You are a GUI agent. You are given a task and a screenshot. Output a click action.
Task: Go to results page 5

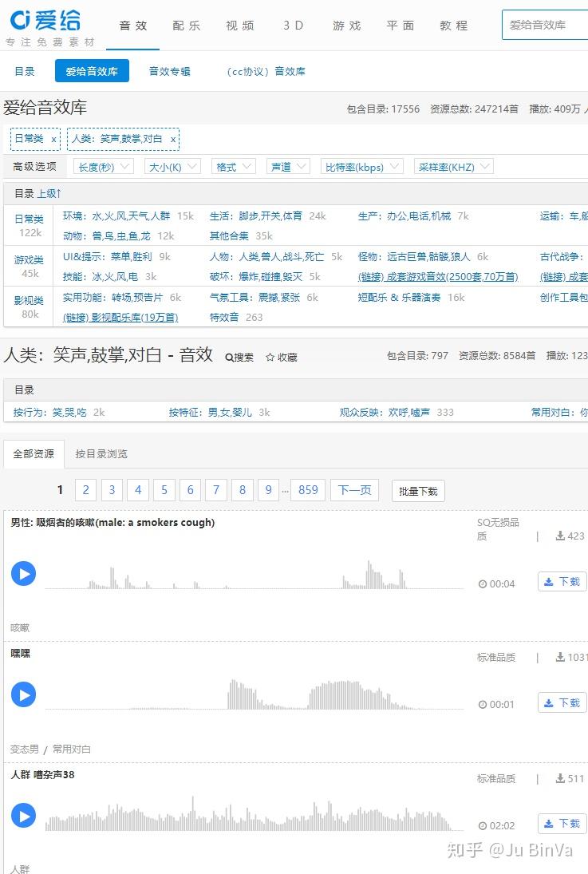click(x=164, y=490)
